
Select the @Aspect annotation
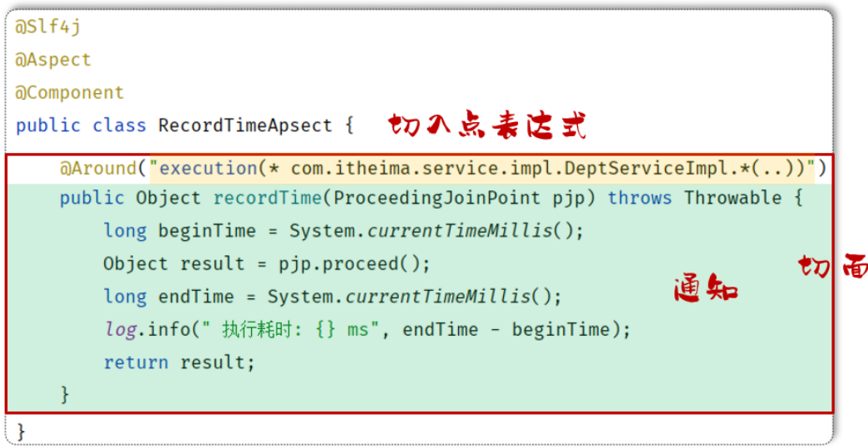click(53, 59)
